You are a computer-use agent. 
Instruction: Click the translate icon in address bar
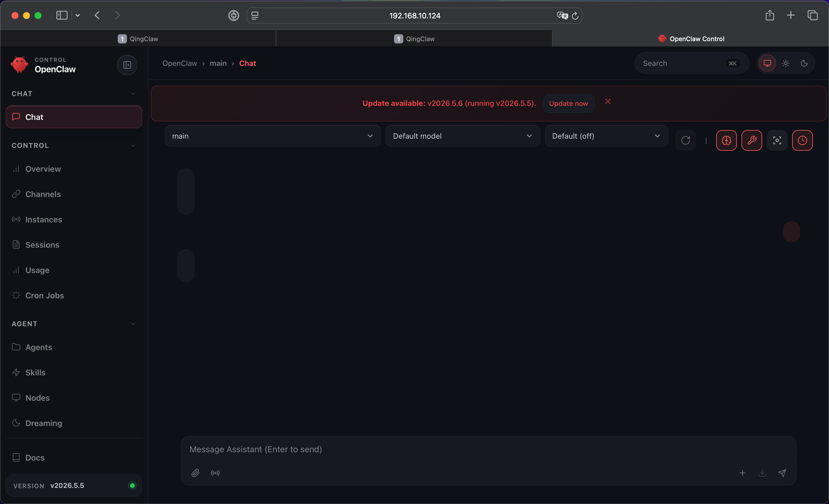click(x=562, y=16)
